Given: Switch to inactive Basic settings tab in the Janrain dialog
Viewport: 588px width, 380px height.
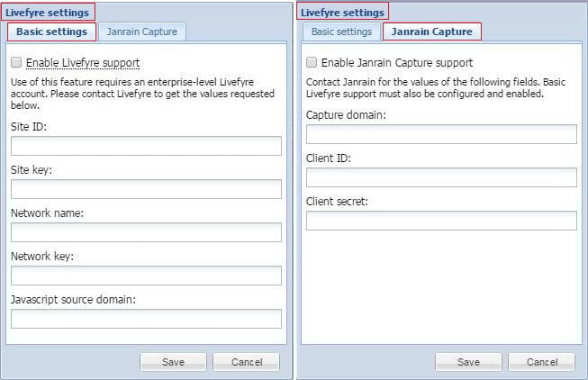Looking at the screenshot, I should (341, 32).
